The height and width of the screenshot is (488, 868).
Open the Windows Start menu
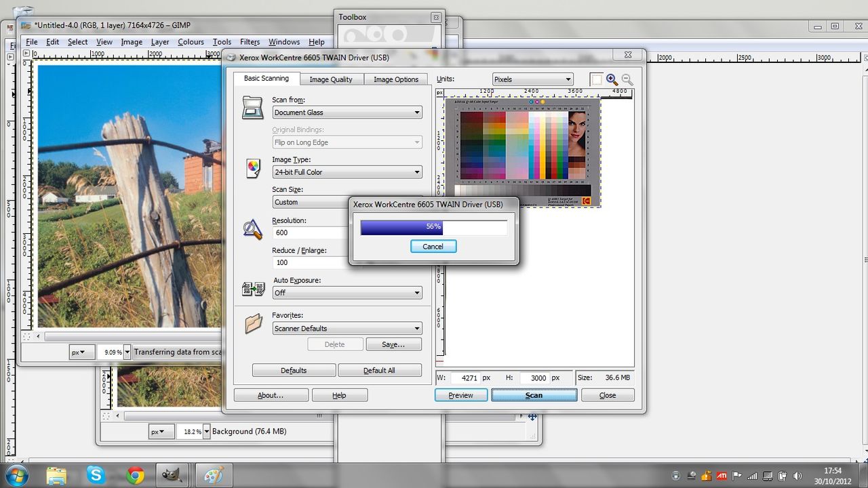coord(16,475)
